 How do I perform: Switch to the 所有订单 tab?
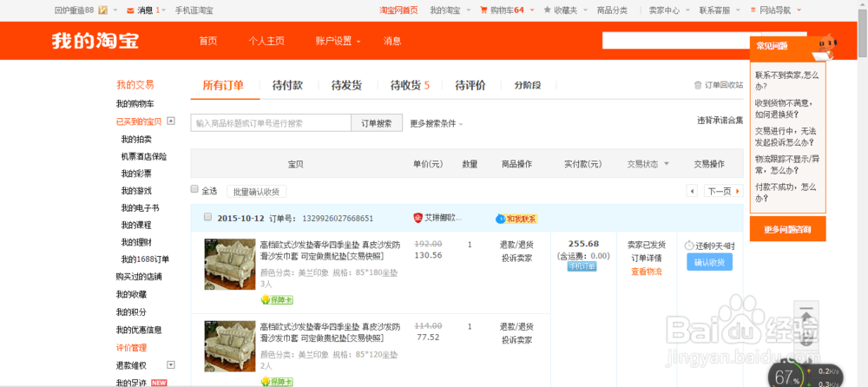pyautogui.click(x=223, y=85)
